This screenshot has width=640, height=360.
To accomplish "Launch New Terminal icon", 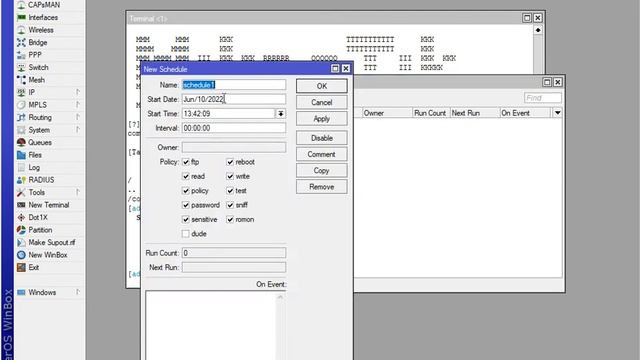I will (x=21, y=205).
